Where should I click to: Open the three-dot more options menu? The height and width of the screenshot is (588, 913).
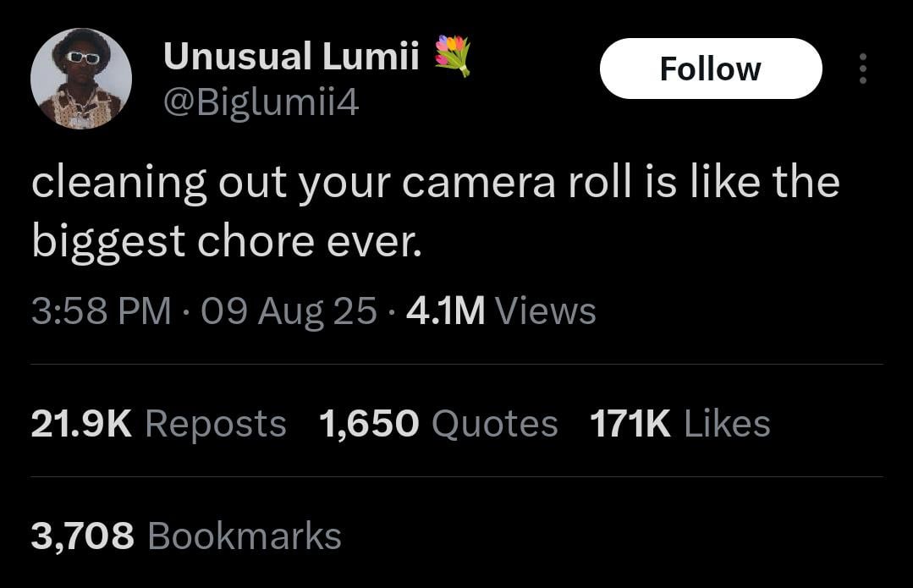pos(863,69)
